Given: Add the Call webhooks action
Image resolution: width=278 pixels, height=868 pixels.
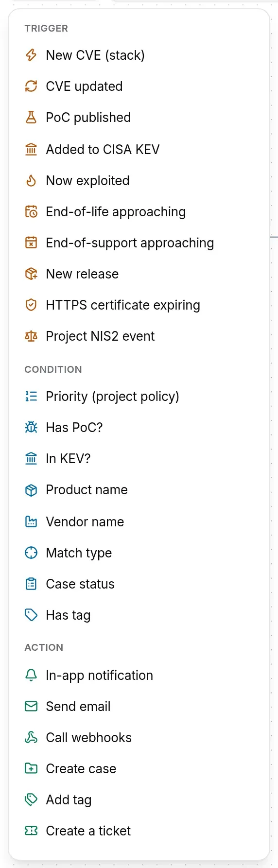Looking at the screenshot, I should tap(139, 738).
